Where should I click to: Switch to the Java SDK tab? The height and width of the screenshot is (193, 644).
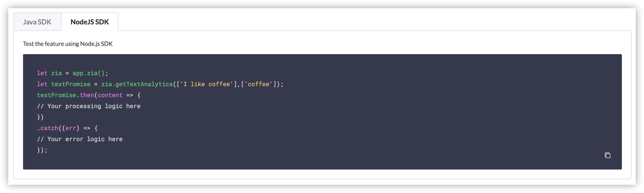(x=37, y=22)
